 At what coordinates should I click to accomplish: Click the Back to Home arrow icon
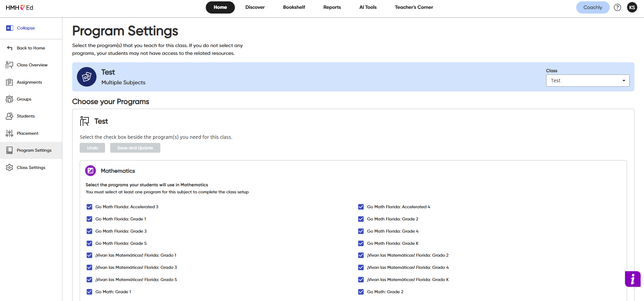pos(9,48)
